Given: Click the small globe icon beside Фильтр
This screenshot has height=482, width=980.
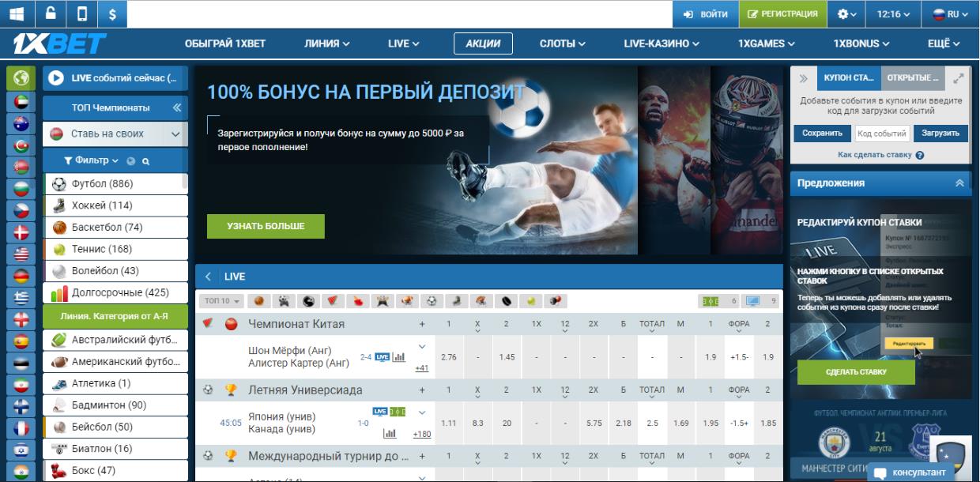Looking at the screenshot, I should [131, 161].
